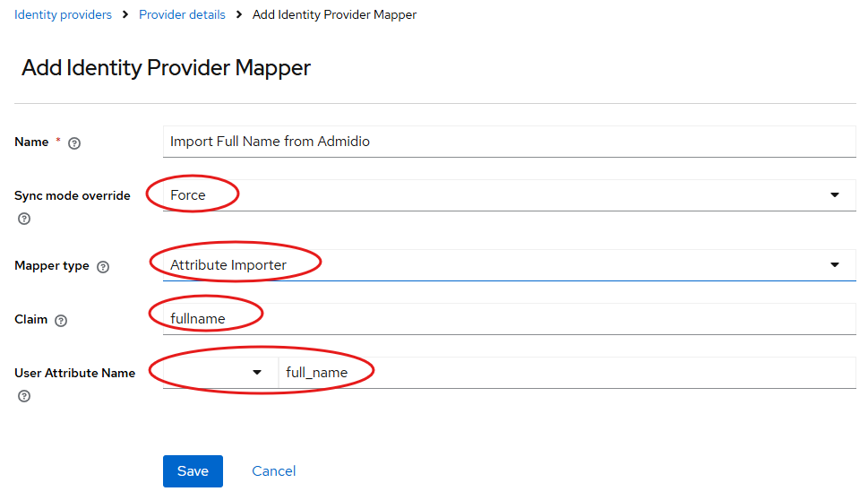Expand the Mapper type dropdown

(x=509, y=265)
